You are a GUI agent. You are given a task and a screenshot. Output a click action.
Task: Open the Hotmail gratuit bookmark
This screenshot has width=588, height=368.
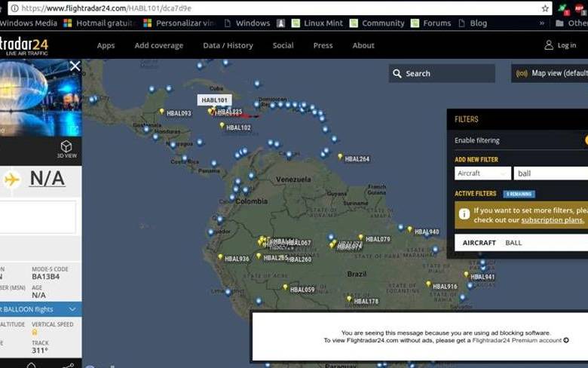point(98,23)
